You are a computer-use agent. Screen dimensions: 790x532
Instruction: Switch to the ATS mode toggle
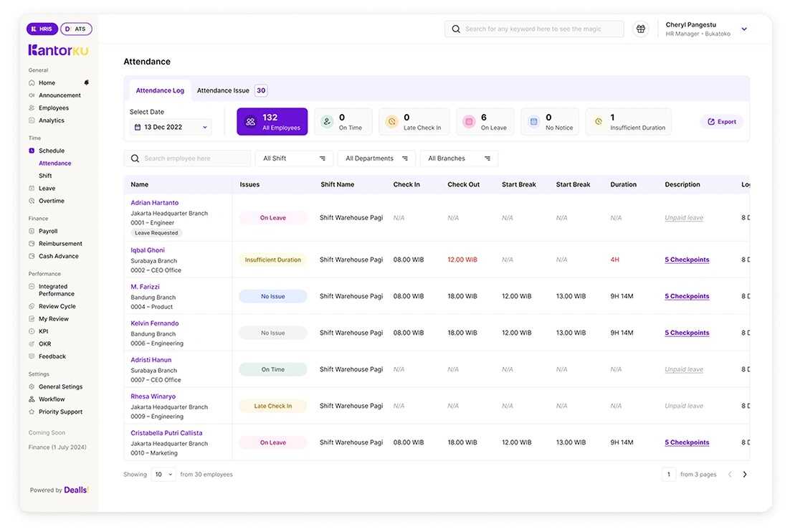pos(76,29)
